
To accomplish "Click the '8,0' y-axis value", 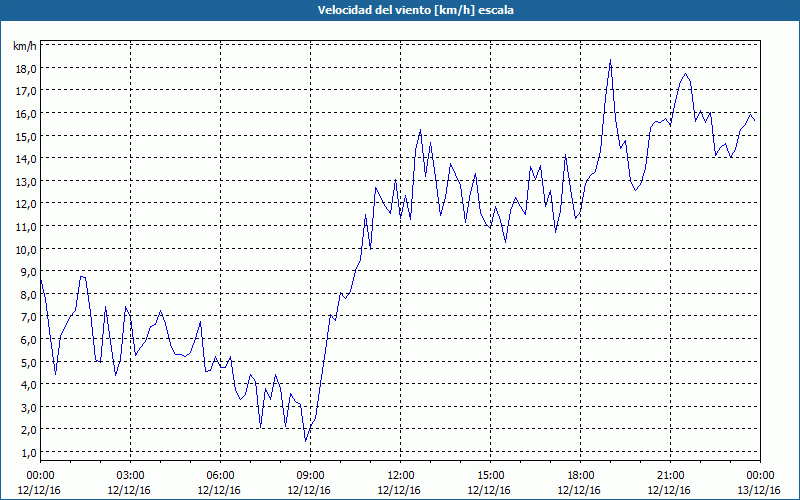I will coord(29,294).
